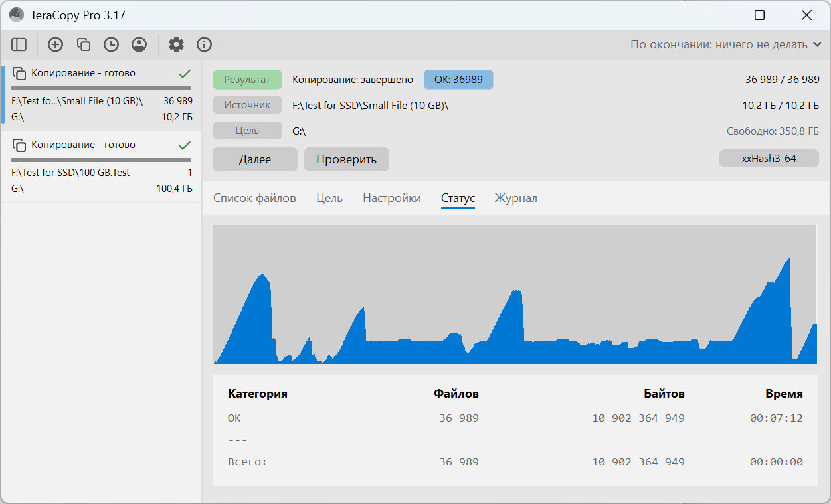Click the 'Копирование: завершено' status text
Viewport: 831px width, 504px height.
click(x=353, y=80)
